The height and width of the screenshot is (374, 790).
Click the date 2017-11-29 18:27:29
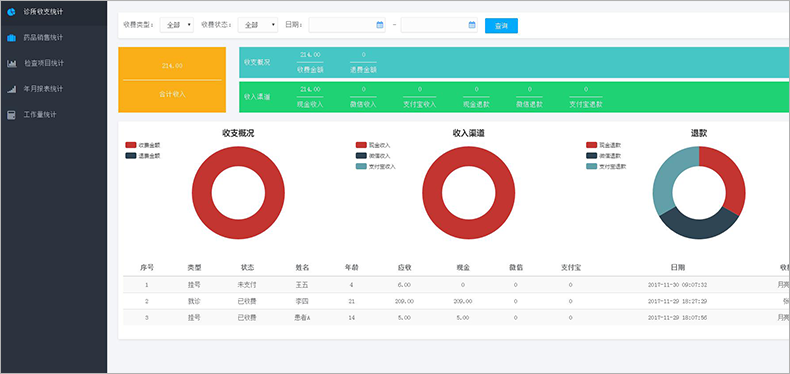click(x=678, y=301)
